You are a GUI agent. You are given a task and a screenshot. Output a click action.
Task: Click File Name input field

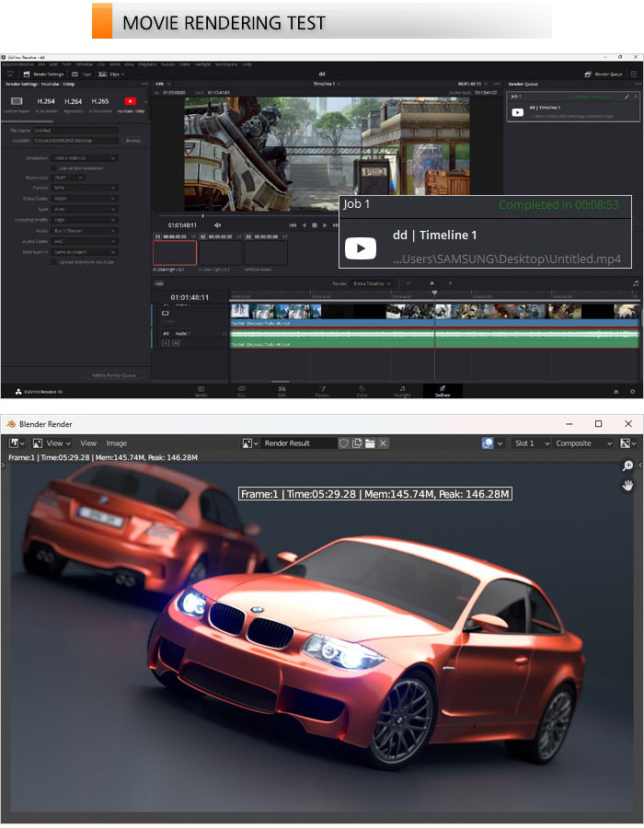[75, 131]
